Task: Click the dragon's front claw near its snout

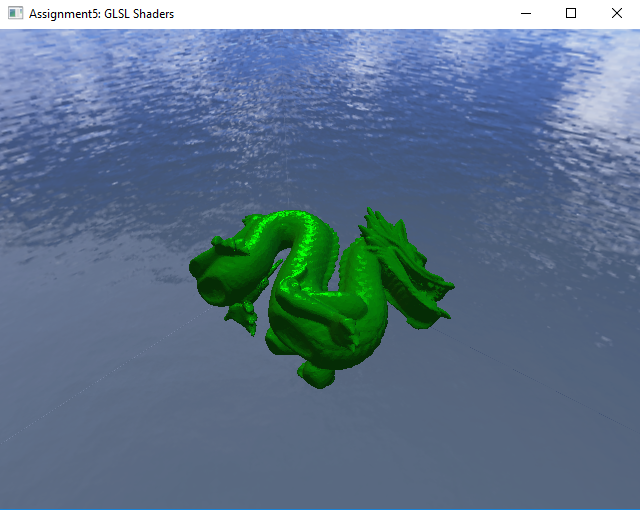Action: click(x=240, y=318)
